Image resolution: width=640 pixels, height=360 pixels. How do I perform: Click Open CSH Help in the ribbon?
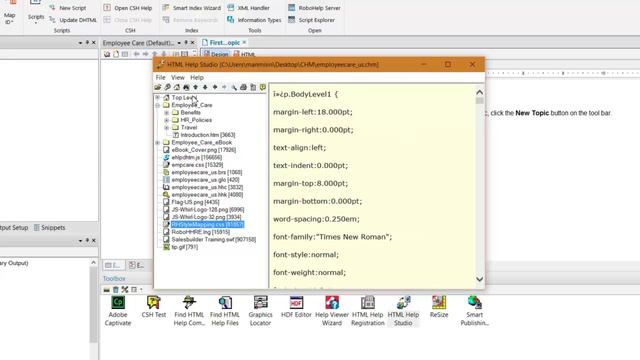(128, 8)
